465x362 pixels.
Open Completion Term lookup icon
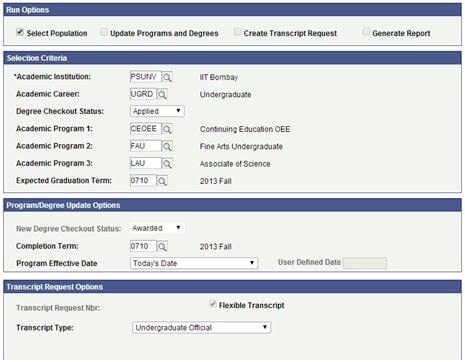coord(162,247)
